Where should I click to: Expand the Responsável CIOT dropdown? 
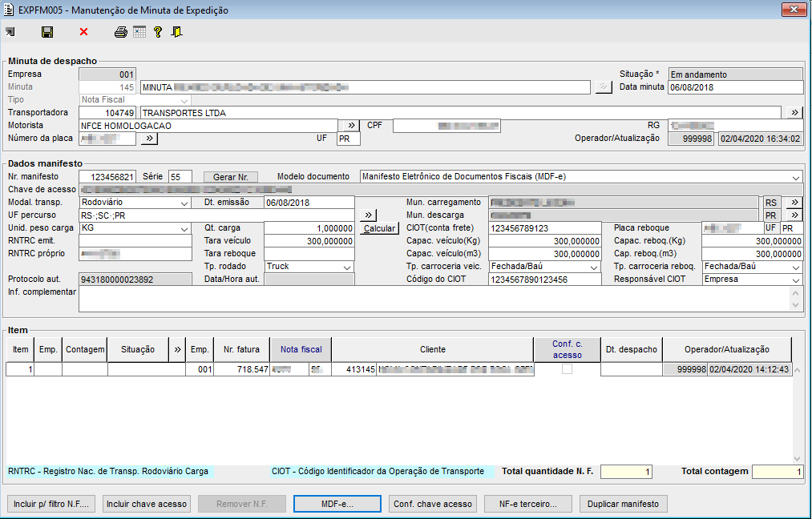[x=794, y=280]
